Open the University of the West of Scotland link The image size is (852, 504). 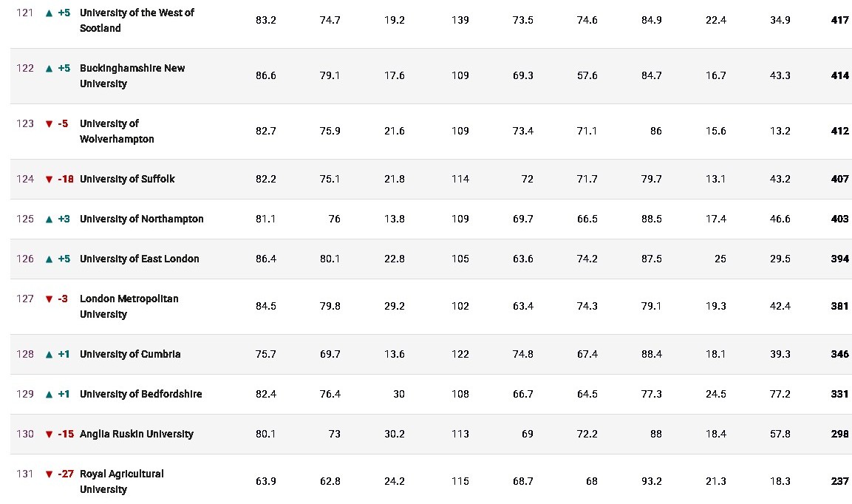(137, 20)
